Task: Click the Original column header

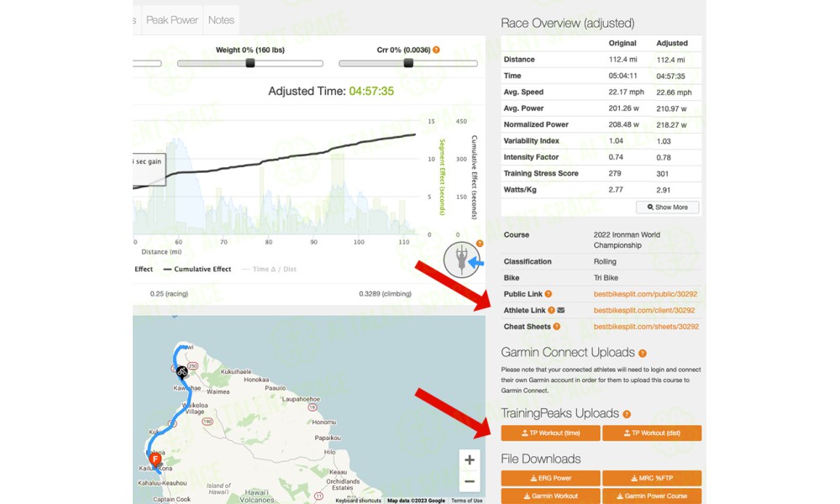Action: (x=622, y=43)
